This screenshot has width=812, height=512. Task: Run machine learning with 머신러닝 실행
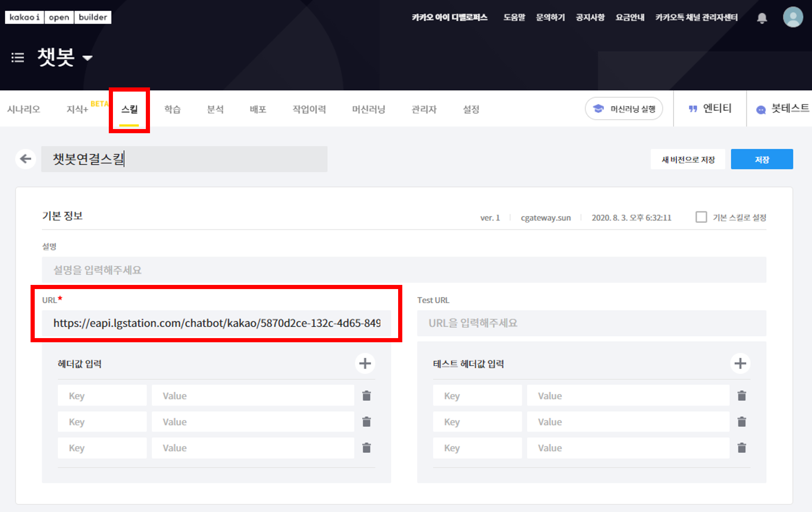(624, 109)
